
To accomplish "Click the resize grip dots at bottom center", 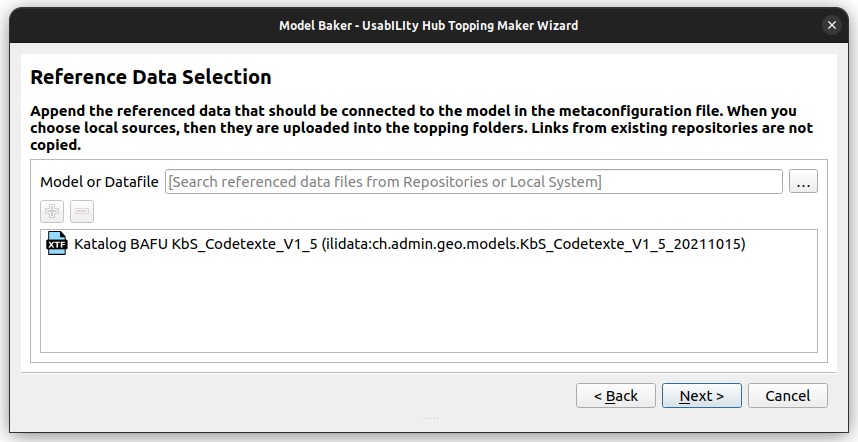I will [x=429, y=418].
